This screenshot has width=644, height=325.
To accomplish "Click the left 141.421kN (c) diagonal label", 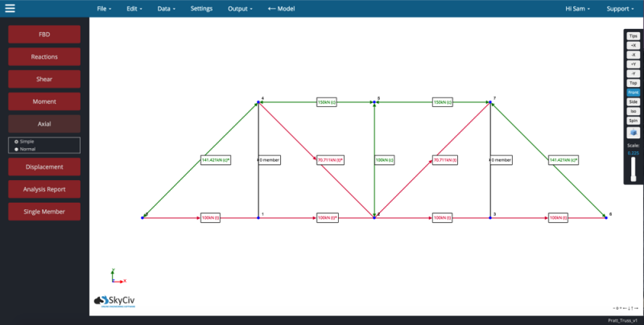I will (216, 160).
